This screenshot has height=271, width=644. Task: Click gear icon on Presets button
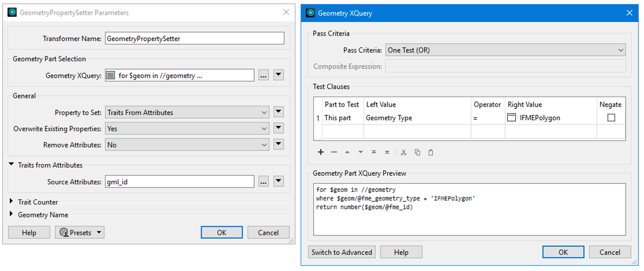pyautogui.click(x=63, y=232)
